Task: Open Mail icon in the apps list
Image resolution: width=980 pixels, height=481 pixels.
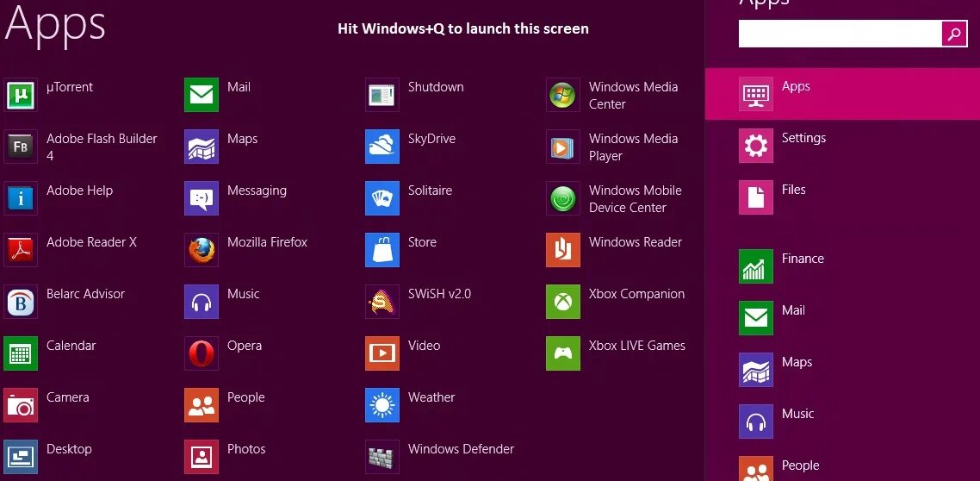Action: 202,95
